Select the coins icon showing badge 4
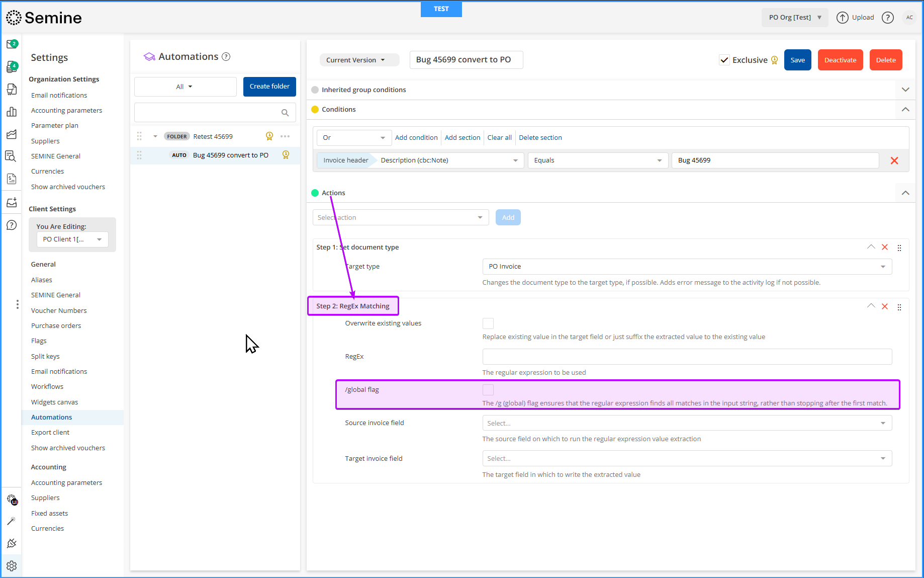The height and width of the screenshot is (578, 924). click(x=12, y=66)
